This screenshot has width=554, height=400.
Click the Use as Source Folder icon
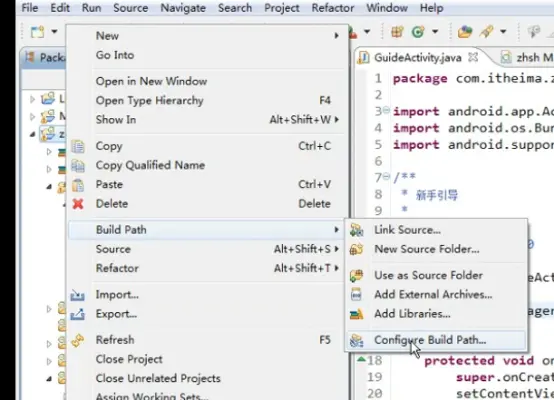tap(356, 275)
